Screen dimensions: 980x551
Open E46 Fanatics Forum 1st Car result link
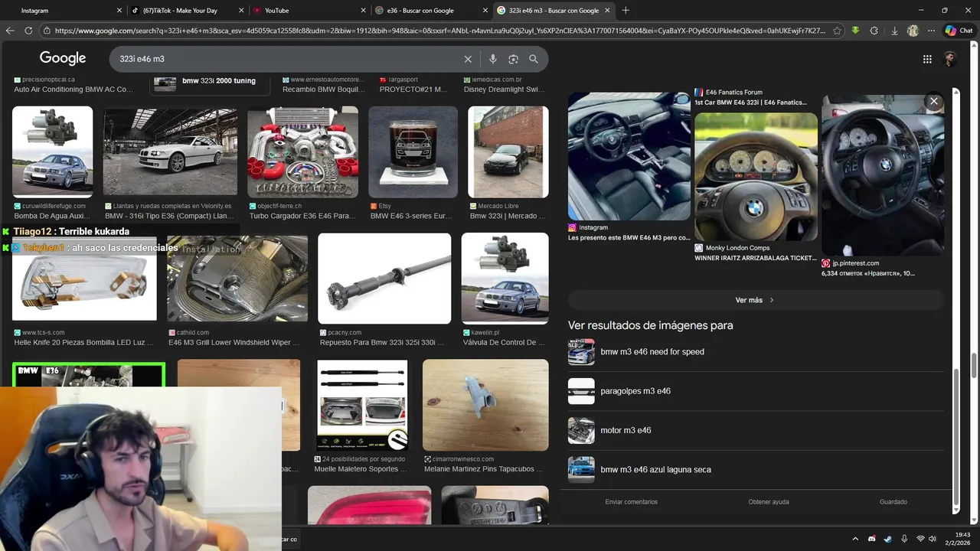tap(750, 103)
